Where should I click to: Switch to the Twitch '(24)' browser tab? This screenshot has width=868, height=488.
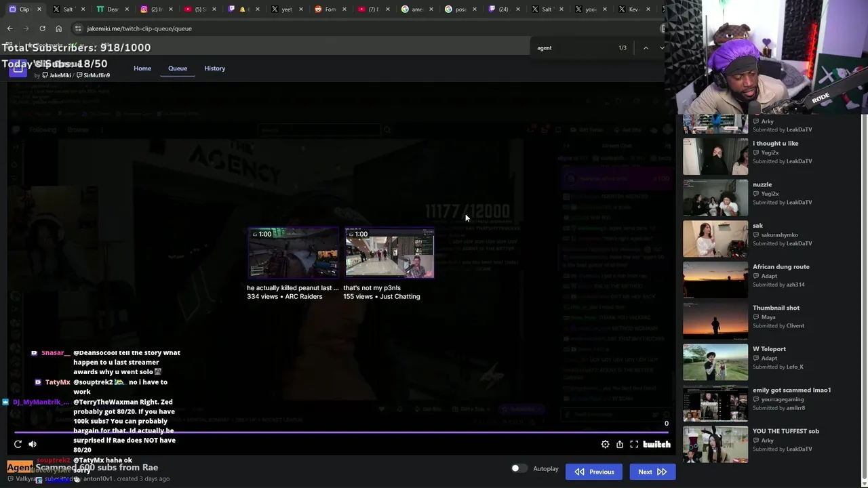(x=502, y=9)
